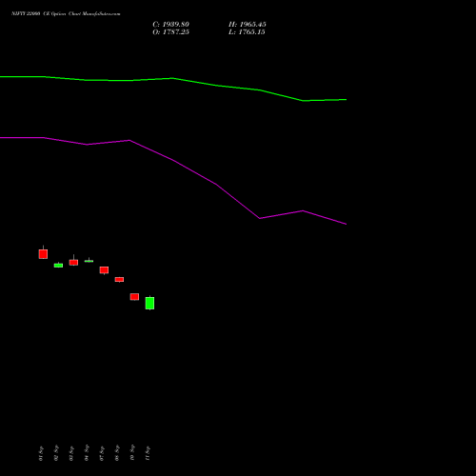This screenshot has width=476, height=476.
Task: Click the 01 Sep date axis label
Action: [x=41, y=453]
